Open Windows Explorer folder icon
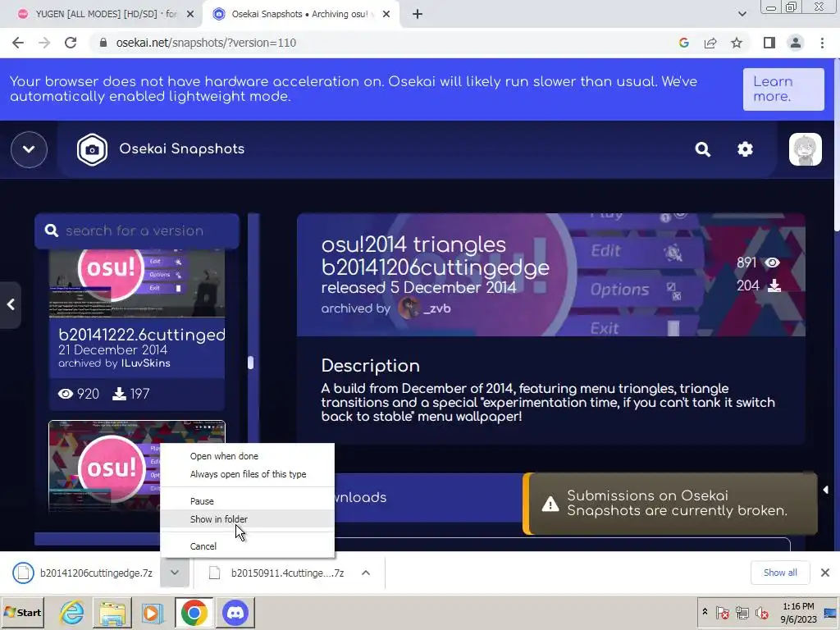Viewport: 840px width, 630px height. point(112,612)
